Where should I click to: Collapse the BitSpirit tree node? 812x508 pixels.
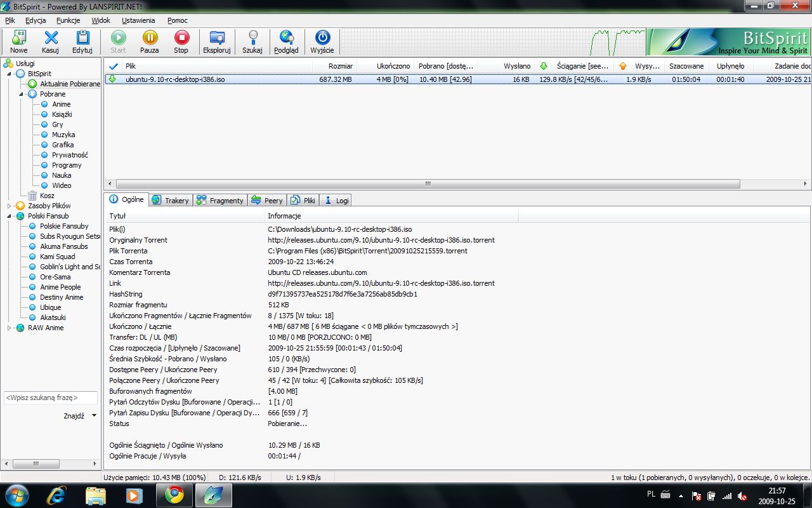(10, 74)
